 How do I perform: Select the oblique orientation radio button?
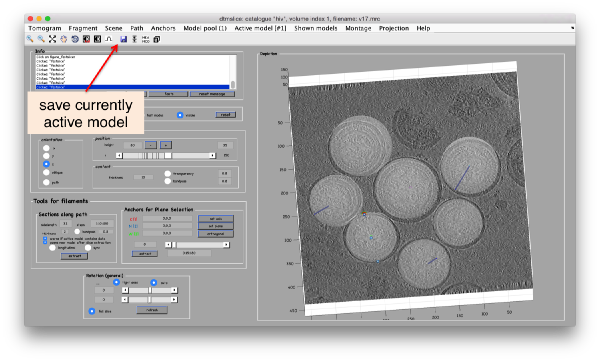46,173
